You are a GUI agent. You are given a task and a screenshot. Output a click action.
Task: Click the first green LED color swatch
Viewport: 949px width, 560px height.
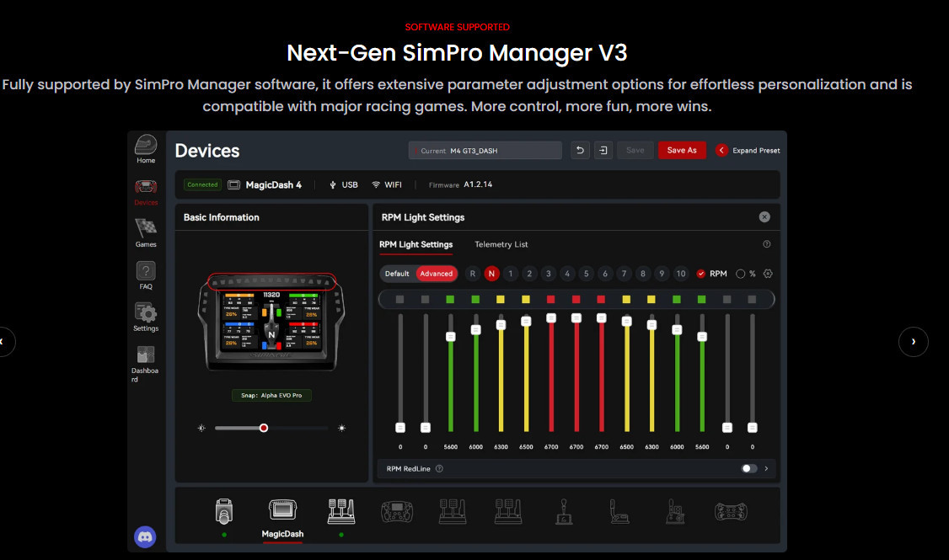(450, 299)
